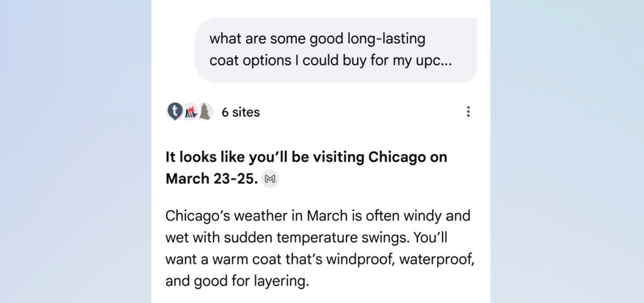Open the three-dot more options menu
Image resolution: width=644 pixels, height=303 pixels.
pos(468,112)
